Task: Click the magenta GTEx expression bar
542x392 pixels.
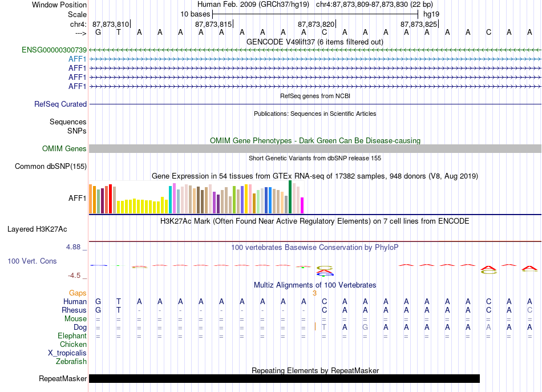Action: coord(302,205)
